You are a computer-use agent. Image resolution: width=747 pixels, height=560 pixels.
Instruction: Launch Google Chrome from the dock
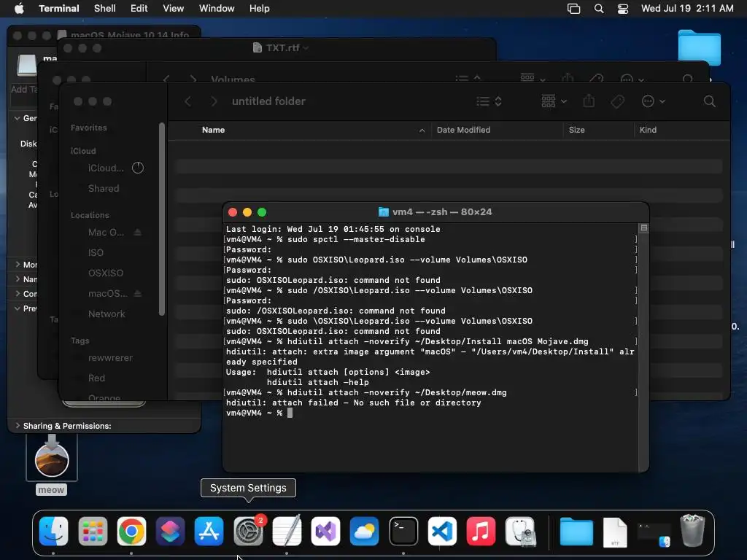[131, 531]
